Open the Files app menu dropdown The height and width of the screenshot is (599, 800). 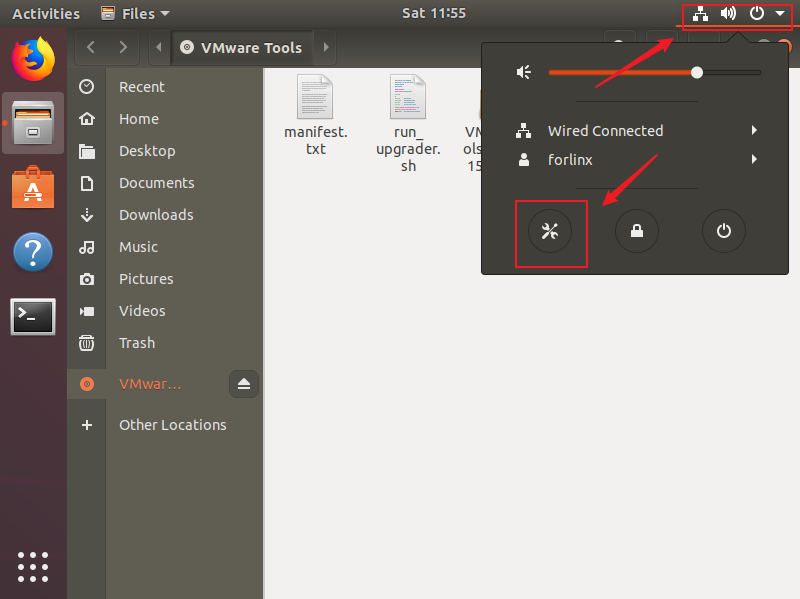pyautogui.click(x=136, y=14)
